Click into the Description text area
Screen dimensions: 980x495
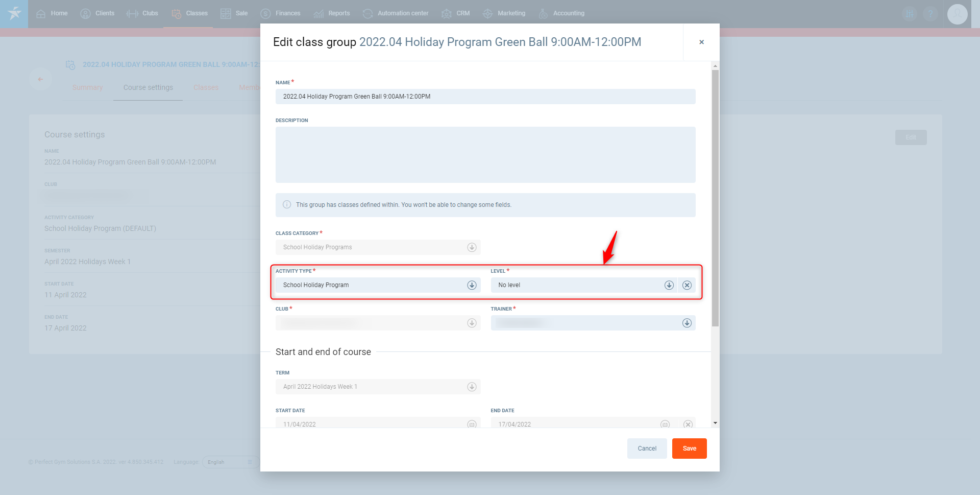tap(485, 155)
